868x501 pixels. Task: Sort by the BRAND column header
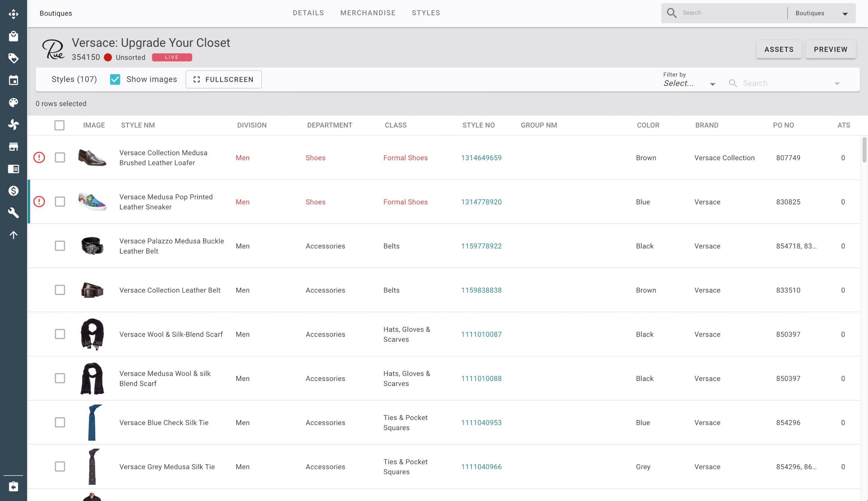click(x=707, y=125)
